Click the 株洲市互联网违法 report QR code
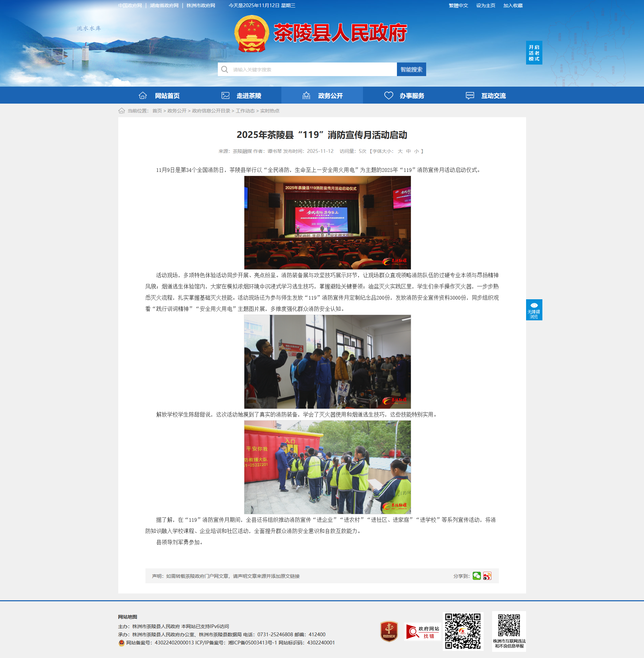The height and width of the screenshot is (658, 644). pyautogui.click(x=509, y=625)
